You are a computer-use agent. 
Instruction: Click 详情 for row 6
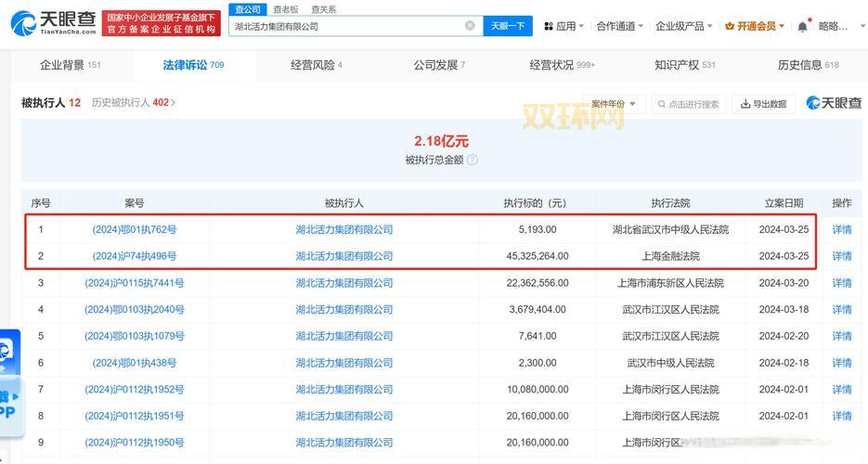pos(842,363)
